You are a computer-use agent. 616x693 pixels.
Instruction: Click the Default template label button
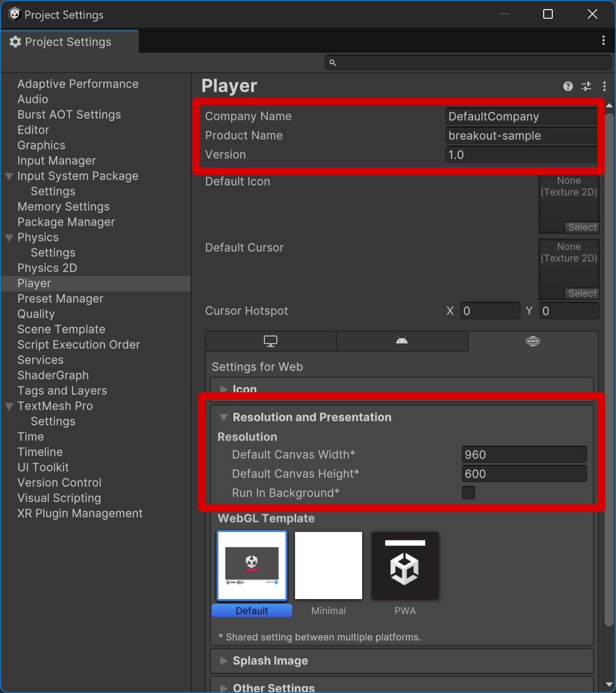[x=252, y=611]
